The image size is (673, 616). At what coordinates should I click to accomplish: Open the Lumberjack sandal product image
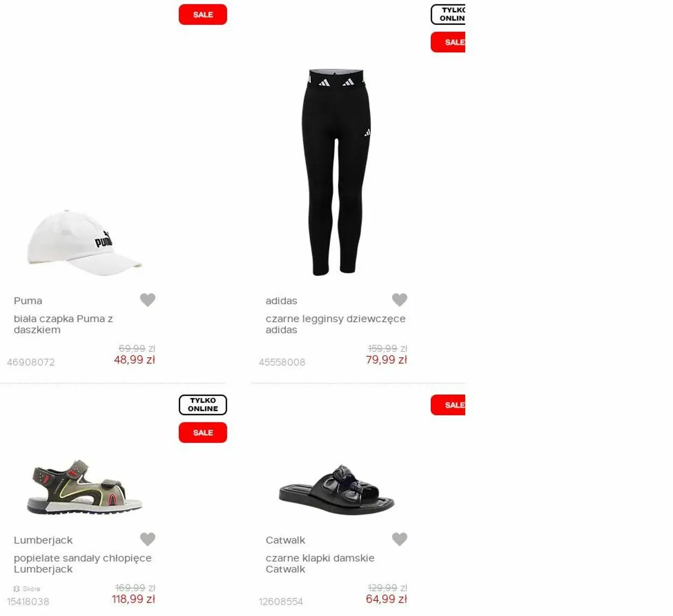coord(85,487)
